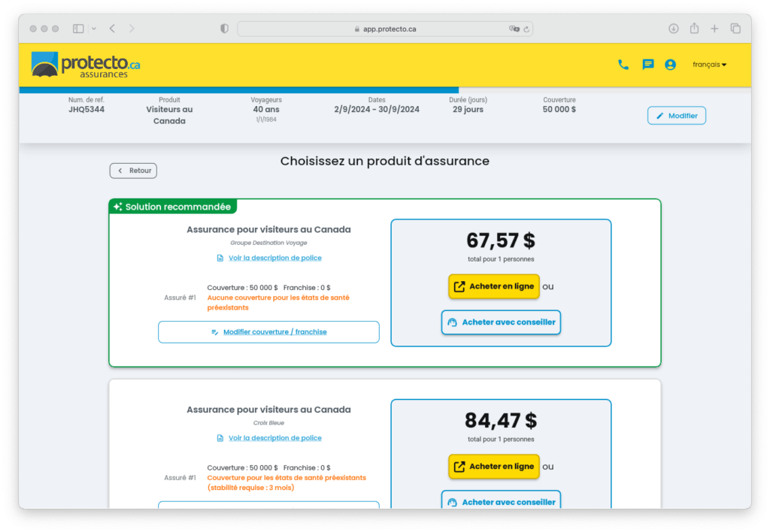The height and width of the screenshot is (532, 770).
Task: Click the phone call icon in header
Action: [623, 65]
